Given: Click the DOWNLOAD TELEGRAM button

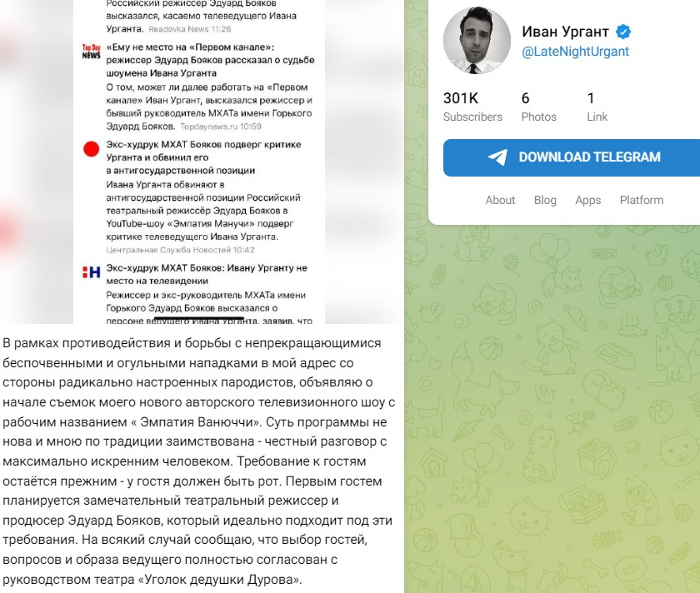Looking at the screenshot, I should (572, 157).
